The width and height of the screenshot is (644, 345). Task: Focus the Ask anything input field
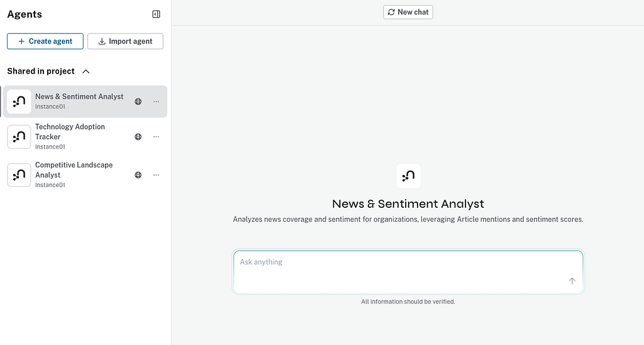click(x=408, y=272)
